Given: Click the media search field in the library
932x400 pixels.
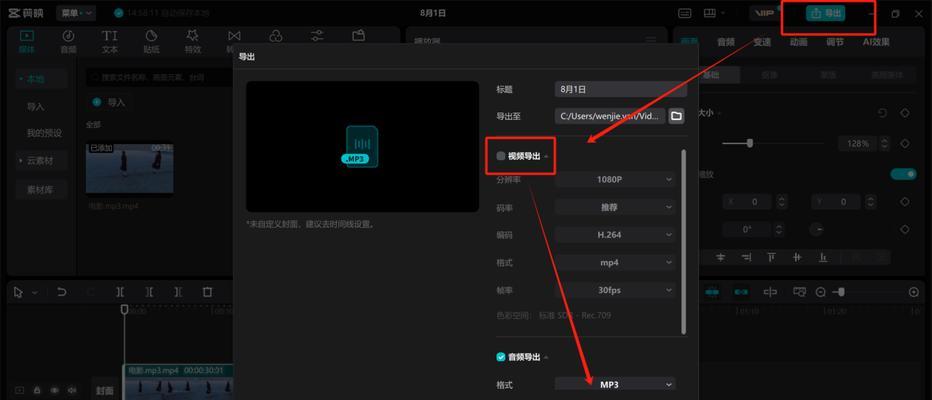Looking at the screenshot, I should point(159,77).
